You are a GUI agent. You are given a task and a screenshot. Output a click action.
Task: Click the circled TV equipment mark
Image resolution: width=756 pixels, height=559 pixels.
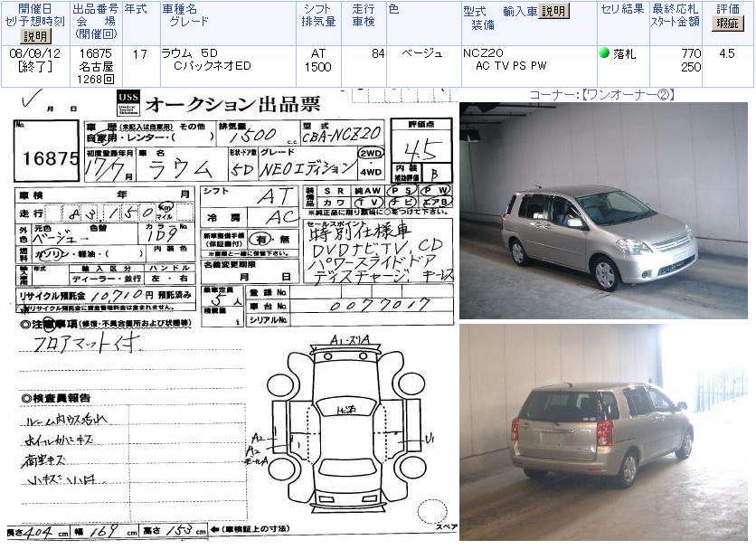368,203
